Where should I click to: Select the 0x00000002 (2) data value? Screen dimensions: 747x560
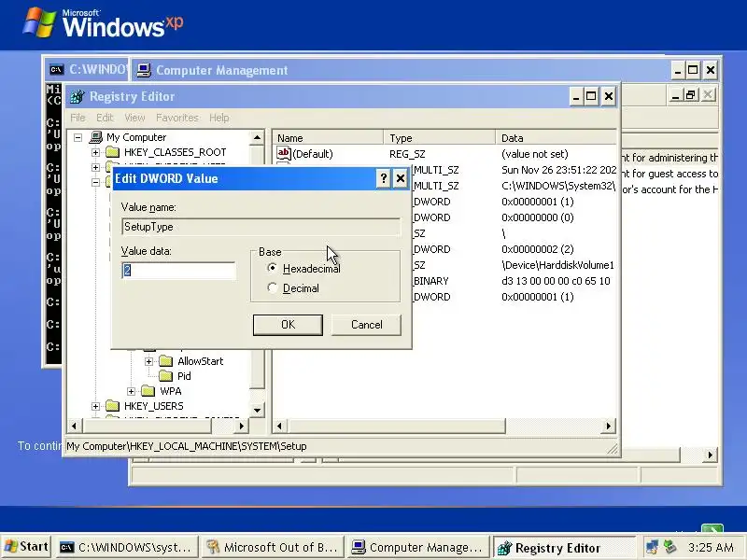tap(538, 249)
